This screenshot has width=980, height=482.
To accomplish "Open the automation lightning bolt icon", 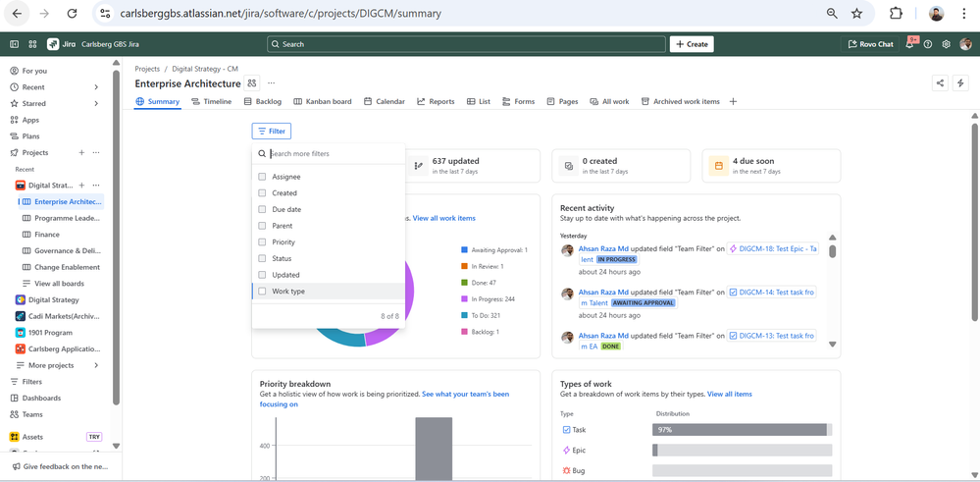I will (960, 83).
